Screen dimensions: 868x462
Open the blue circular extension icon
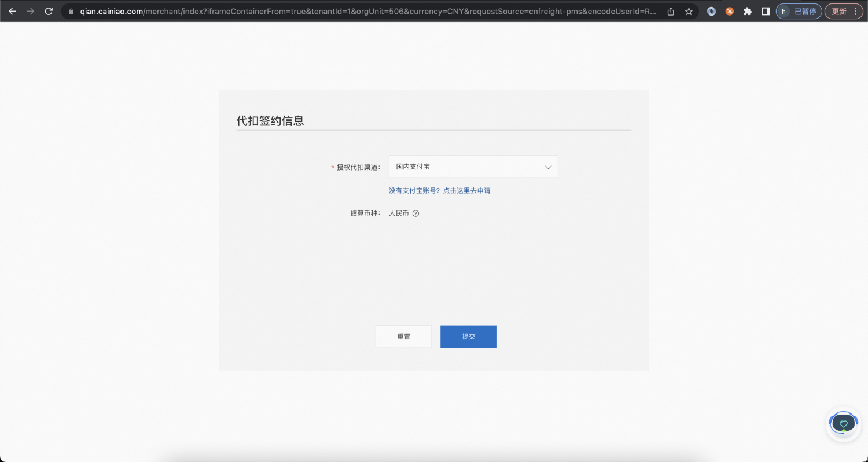click(712, 11)
